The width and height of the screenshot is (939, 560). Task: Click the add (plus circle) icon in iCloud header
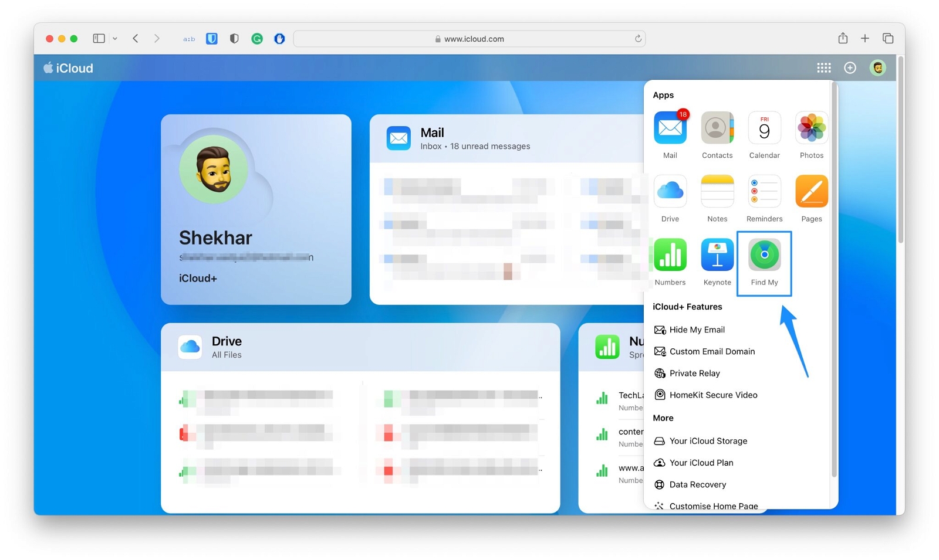(x=850, y=68)
